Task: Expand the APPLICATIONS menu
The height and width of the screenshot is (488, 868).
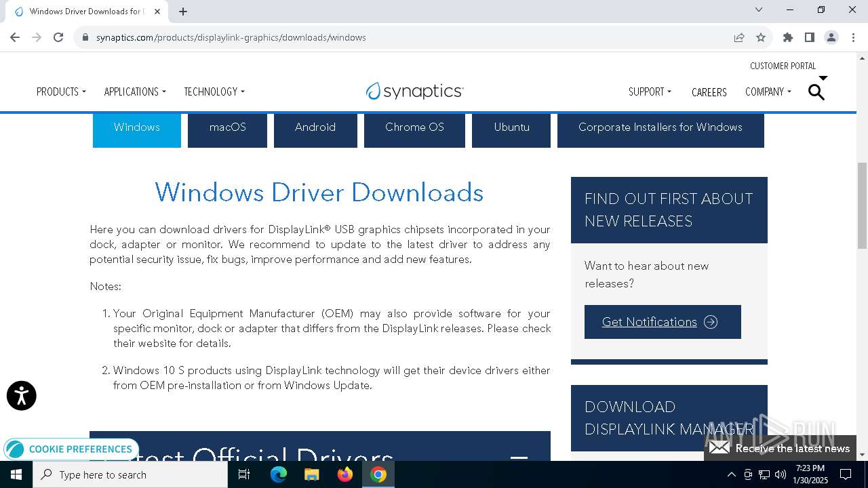Action: [135, 91]
